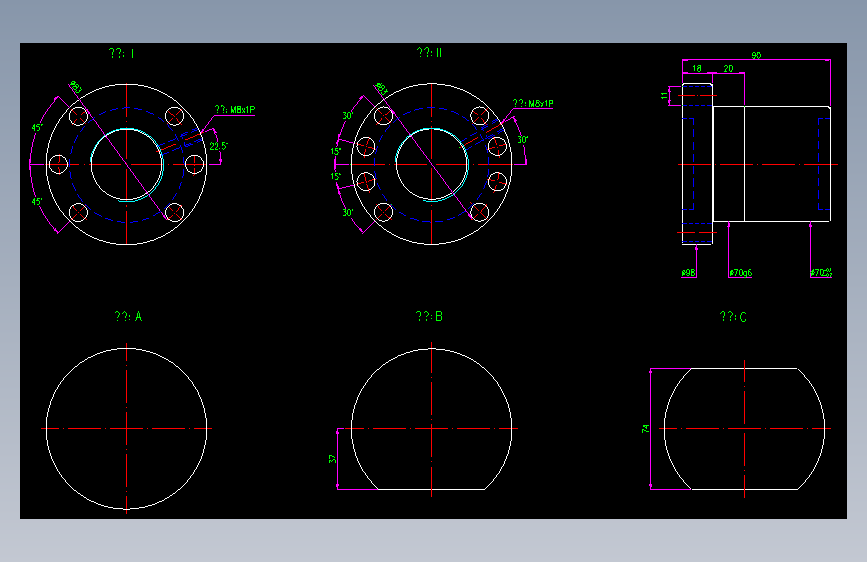Select the "??: C" view label
The image size is (867, 562).
click(733, 317)
